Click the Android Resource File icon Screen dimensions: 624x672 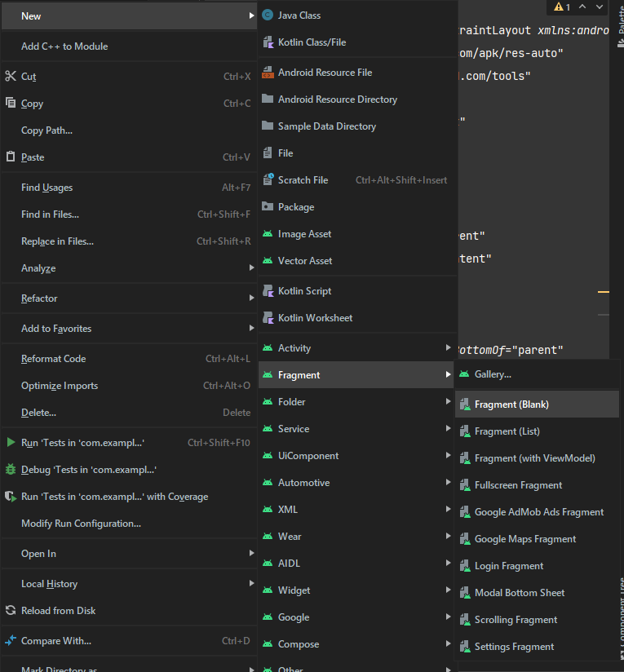tap(268, 73)
